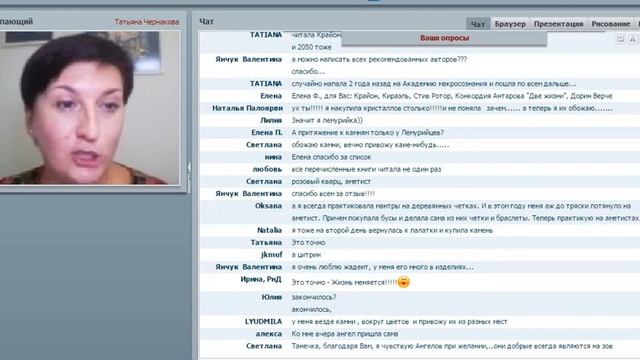Switch to the Рисование tab
The width and height of the screenshot is (640, 360).
pyautogui.click(x=611, y=24)
